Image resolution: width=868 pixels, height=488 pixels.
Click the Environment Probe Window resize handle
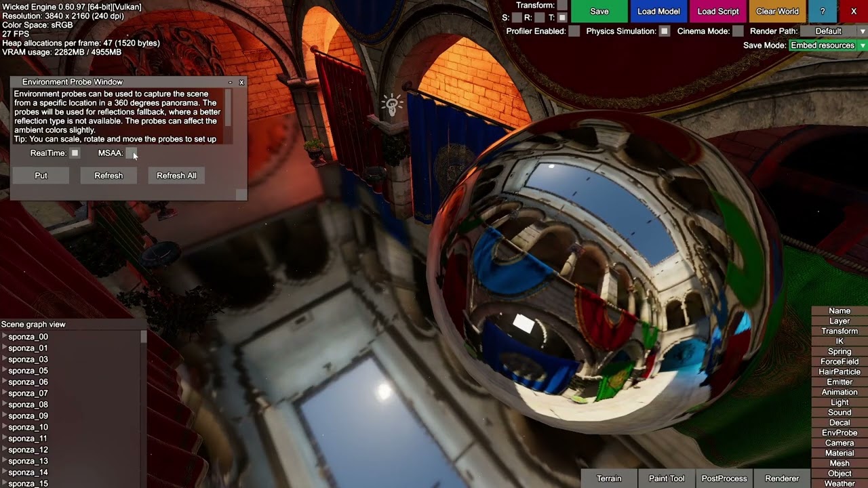pos(241,195)
